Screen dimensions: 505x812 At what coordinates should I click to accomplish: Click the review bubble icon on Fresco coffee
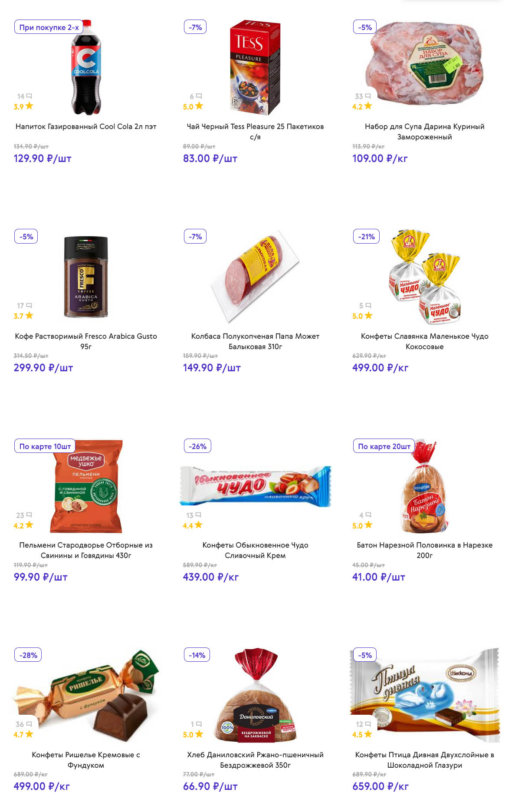(29, 306)
